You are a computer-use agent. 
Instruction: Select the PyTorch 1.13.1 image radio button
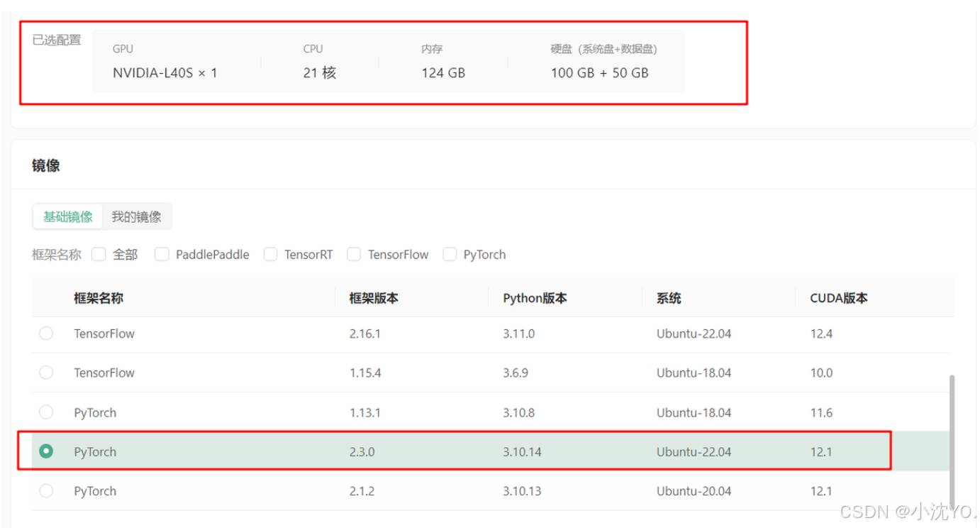(x=46, y=412)
